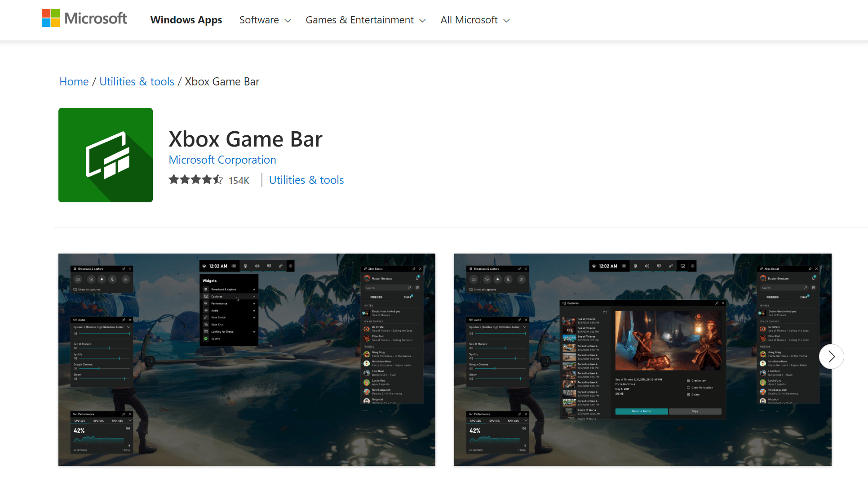Click the Xbox Game Bar title
Image resolution: width=868 pixels, height=477 pixels.
pyautogui.click(x=246, y=139)
